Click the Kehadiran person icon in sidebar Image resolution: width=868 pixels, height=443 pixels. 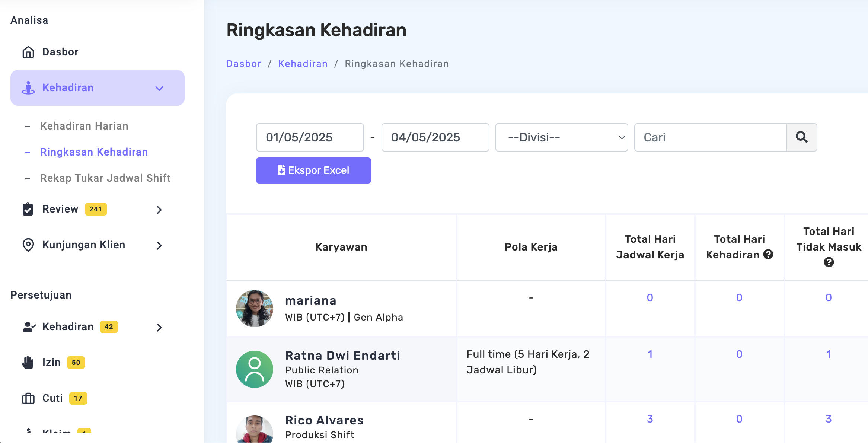[28, 88]
